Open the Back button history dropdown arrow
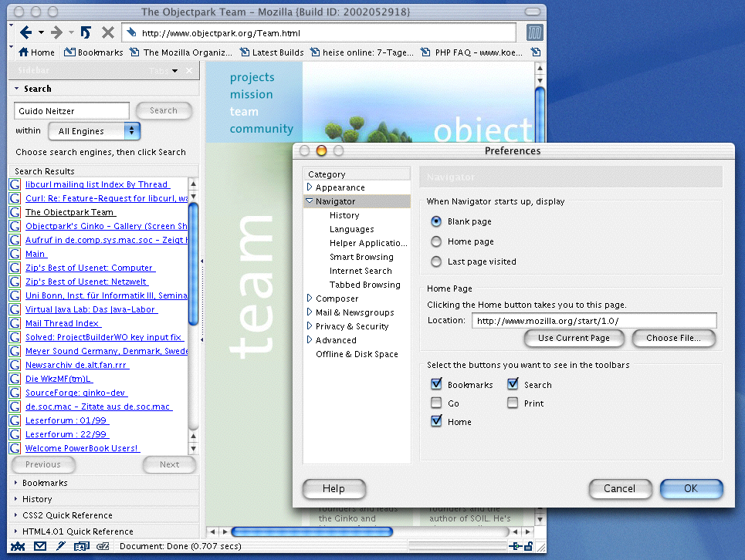Screen dimensions: 745x560 pyautogui.click(x=41, y=32)
